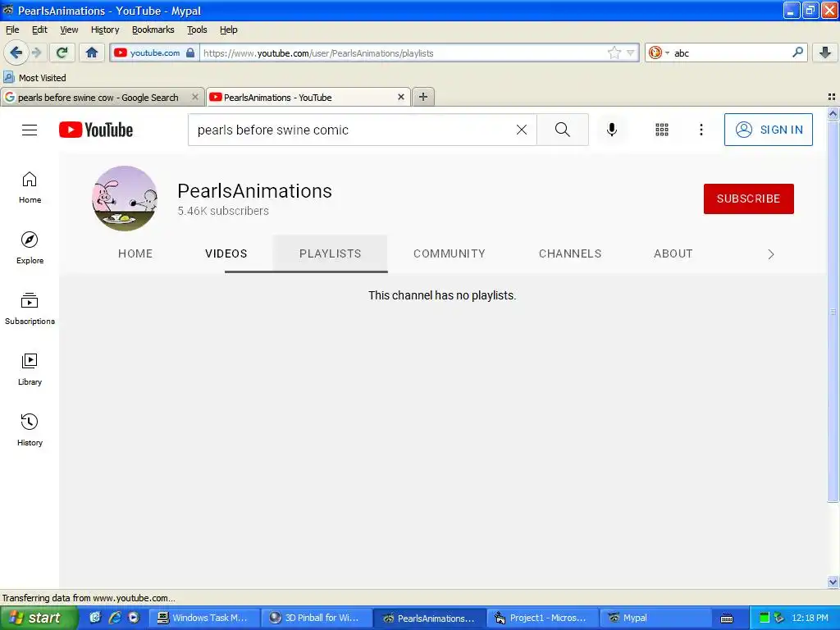Switch to the Google Search tab

pyautogui.click(x=98, y=98)
